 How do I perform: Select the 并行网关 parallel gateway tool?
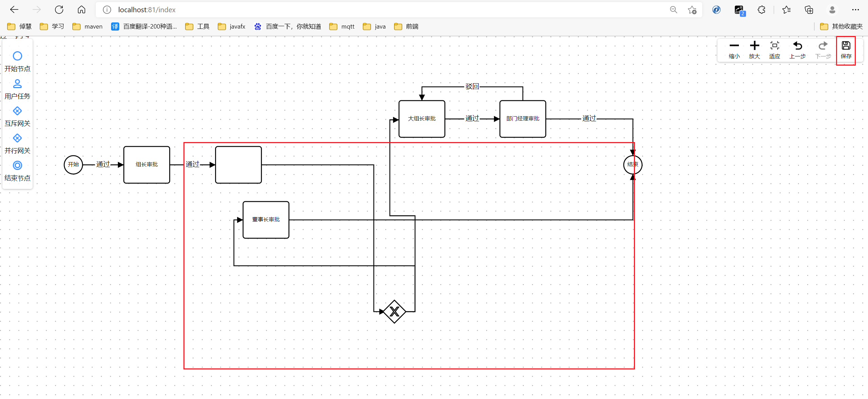tap(17, 143)
